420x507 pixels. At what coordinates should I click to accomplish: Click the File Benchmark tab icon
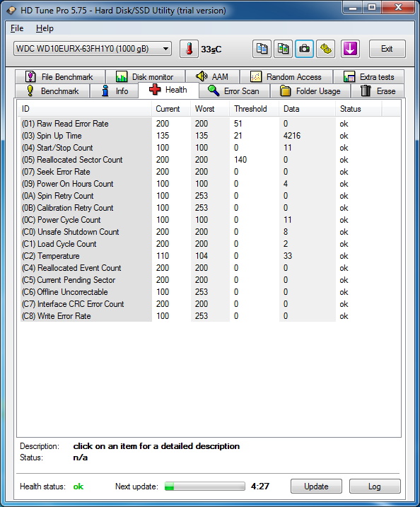point(30,76)
